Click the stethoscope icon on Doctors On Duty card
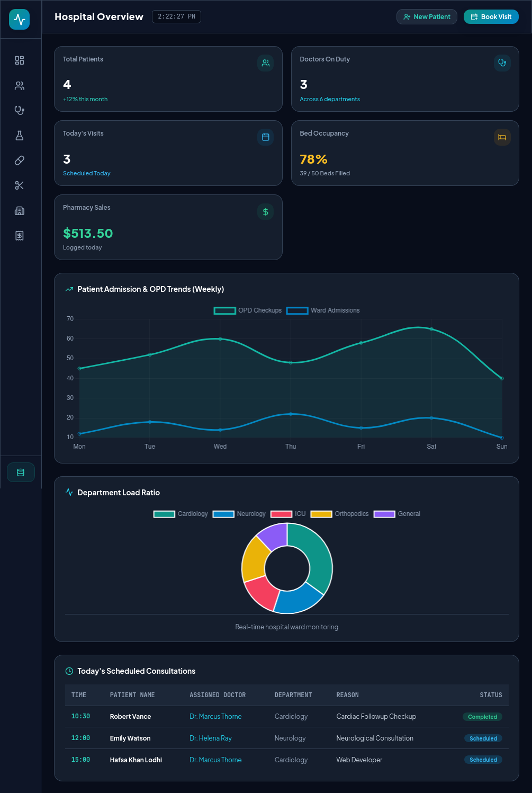Screen dimensions: 532x793 (502, 63)
